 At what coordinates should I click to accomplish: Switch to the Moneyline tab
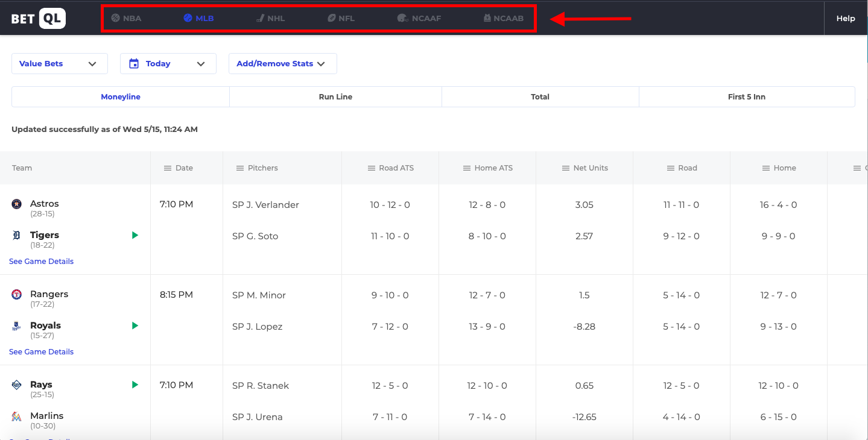tap(121, 96)
